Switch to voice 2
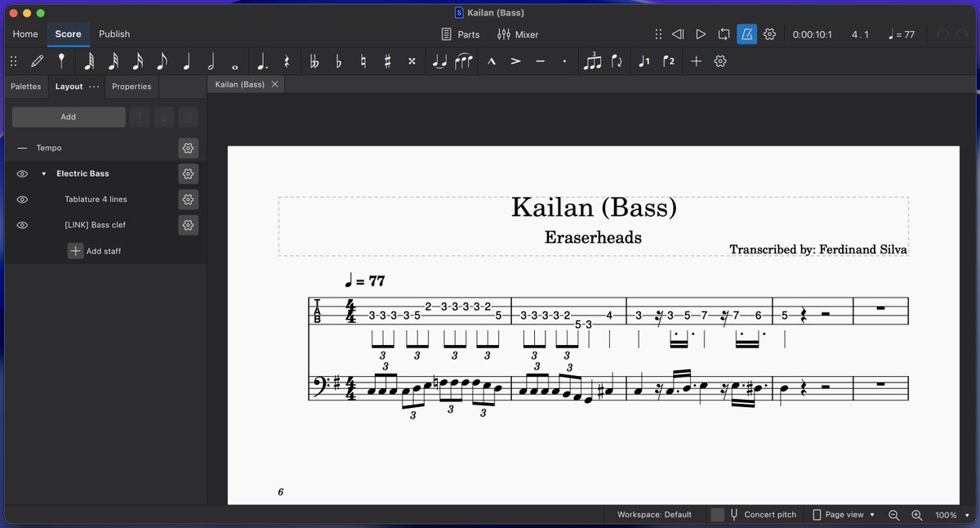 point(669,60)
